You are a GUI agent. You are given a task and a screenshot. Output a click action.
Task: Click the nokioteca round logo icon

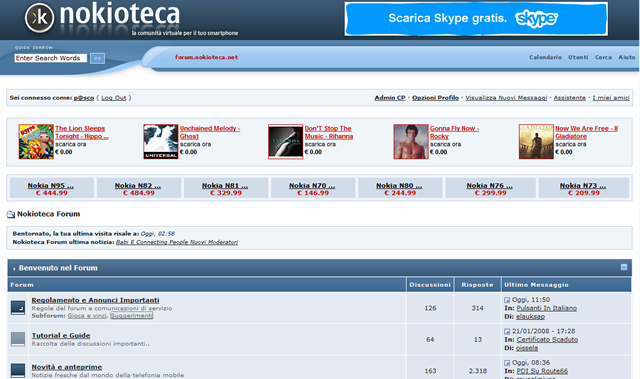(x=39, y=18)
